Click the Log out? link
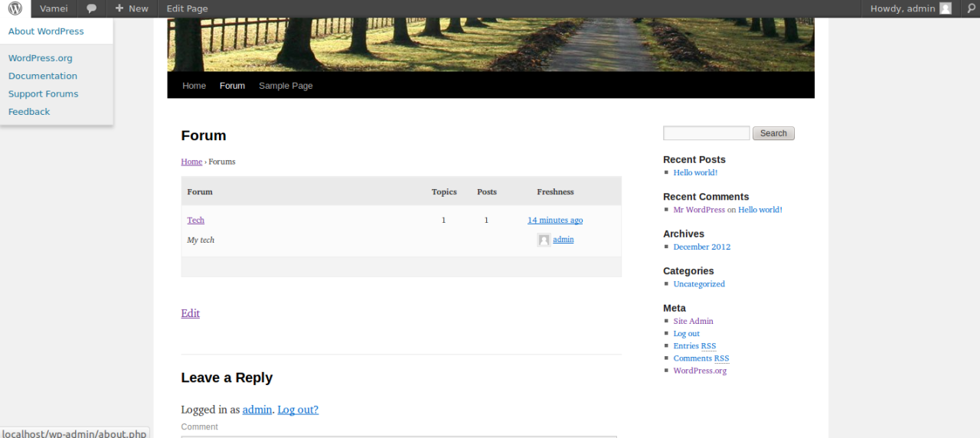Screen dimensions: 980x438 point(298,410)
